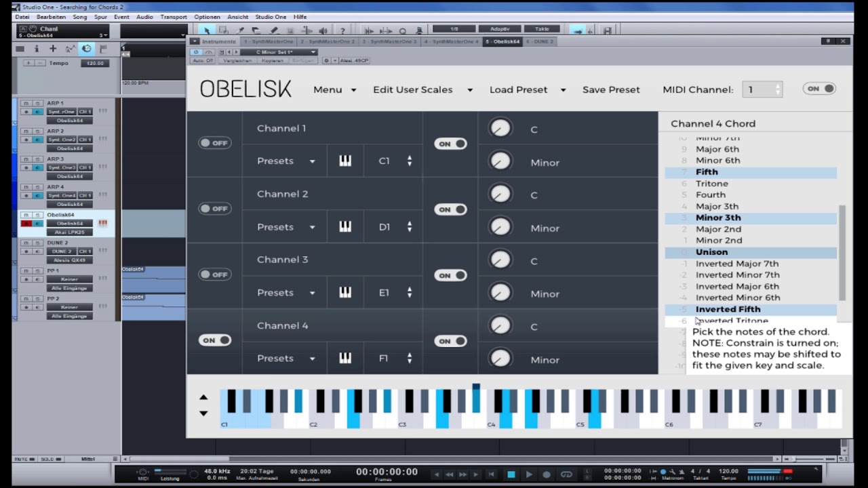Open Channel 2 Presets dropdown
The width and height of the screenshot is (868, 488).
(286, 226)
